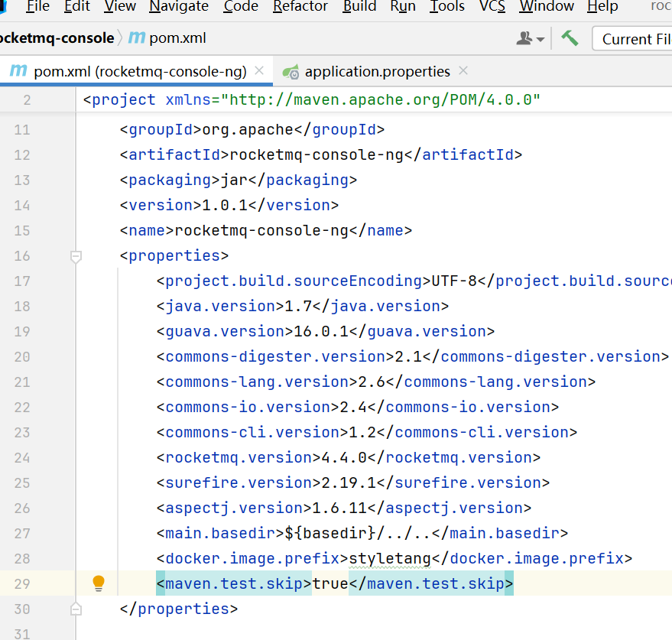This screenshot has width=672, height=640.
Task: Open the VCS menu
Action: coord(492,6)
